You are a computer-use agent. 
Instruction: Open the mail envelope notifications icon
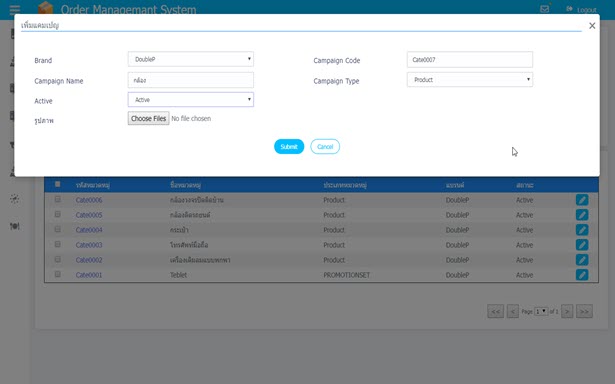[x=544, y=9]
